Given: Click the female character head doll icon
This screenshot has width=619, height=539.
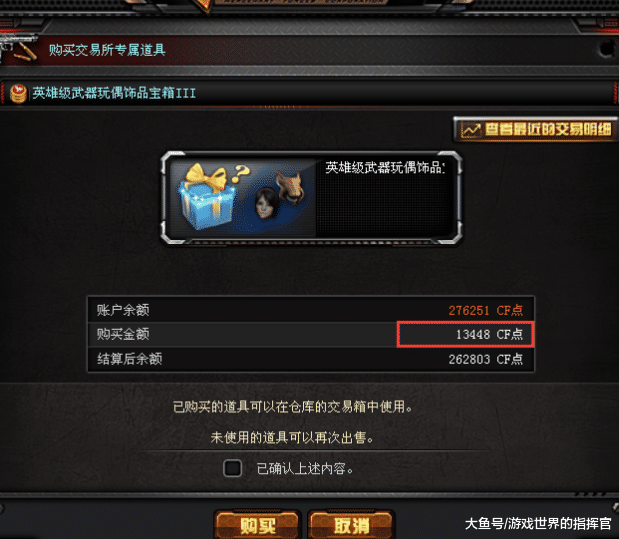Looking at the screenshot, I should (266, 203).
